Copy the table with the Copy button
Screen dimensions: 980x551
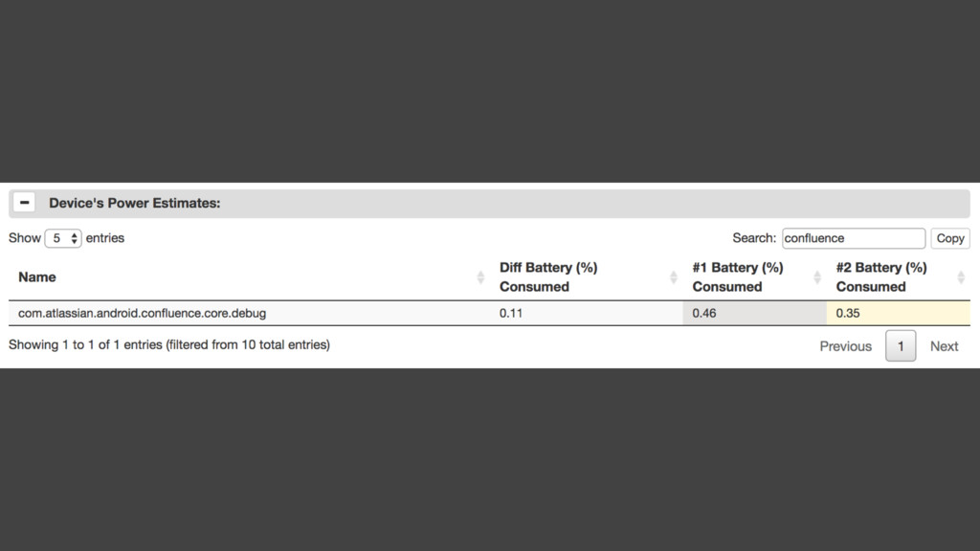tap(950, 238)
